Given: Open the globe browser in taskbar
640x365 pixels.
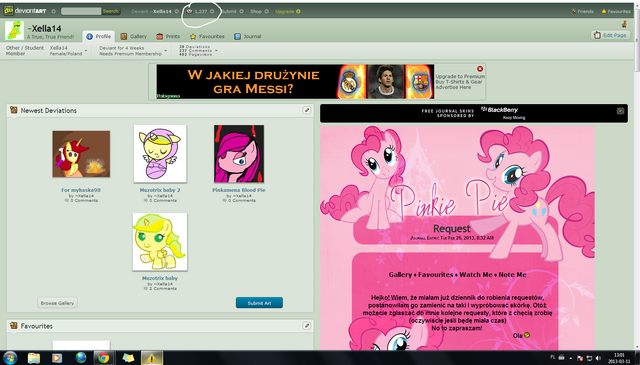Looking at the screenshot, I should [x=81, y=358].
